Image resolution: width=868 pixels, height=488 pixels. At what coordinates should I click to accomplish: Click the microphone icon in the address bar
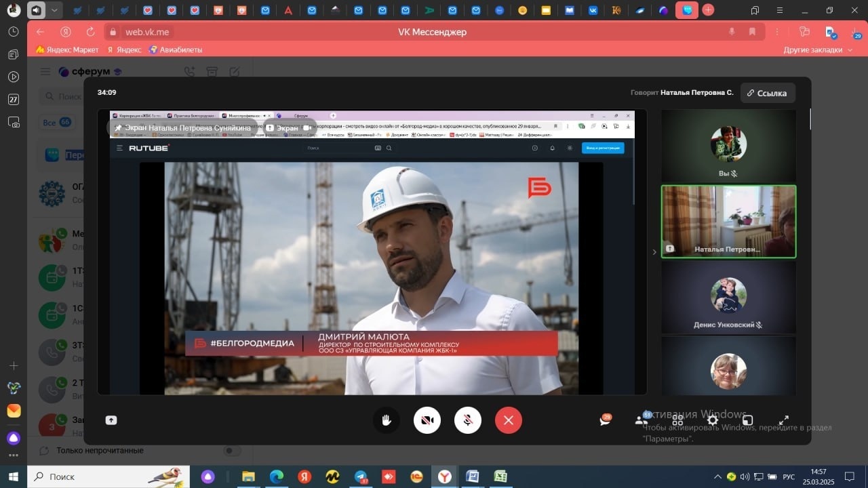tap(732, 32)
